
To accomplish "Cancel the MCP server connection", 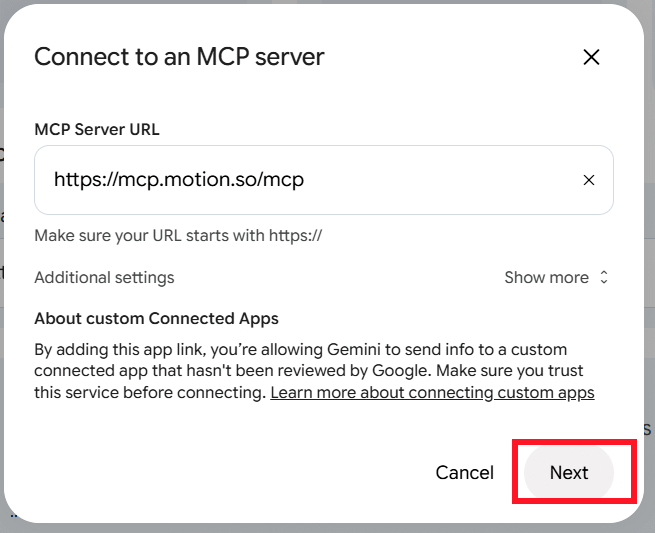I will tap(465, 472).
